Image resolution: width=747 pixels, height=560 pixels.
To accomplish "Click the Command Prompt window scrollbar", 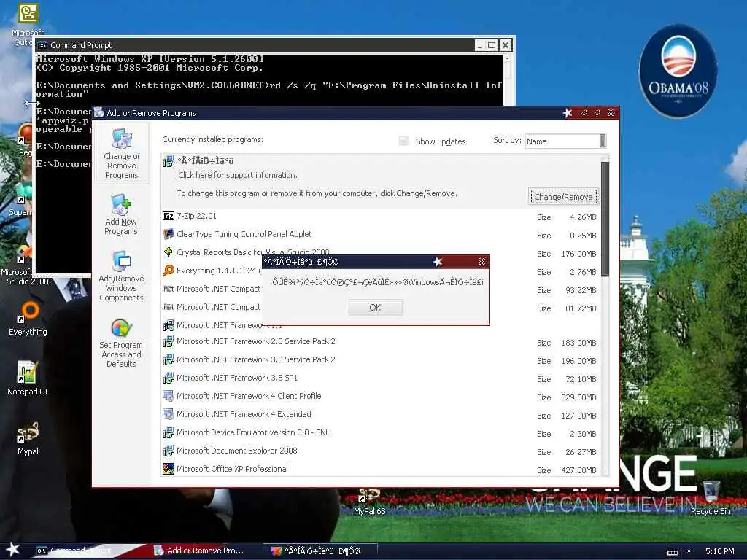I will click(508, 79).
